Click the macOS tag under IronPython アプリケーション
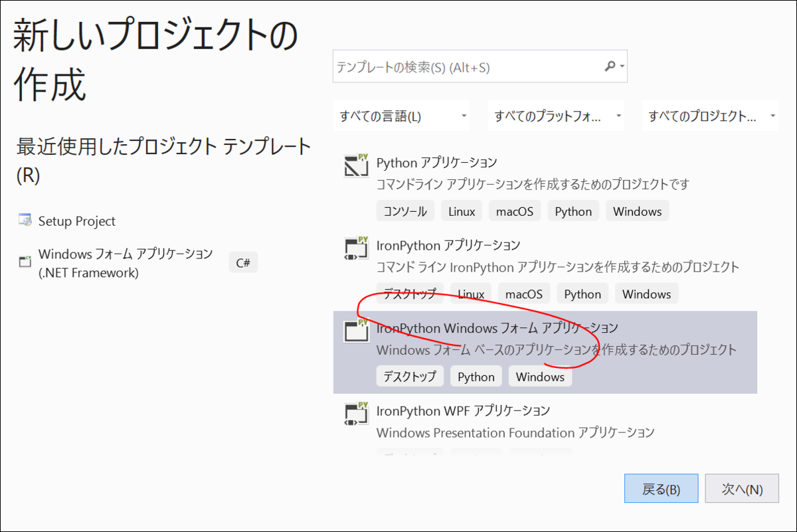The height and width of the screenshot is (532, 797). tap(524, 294)
